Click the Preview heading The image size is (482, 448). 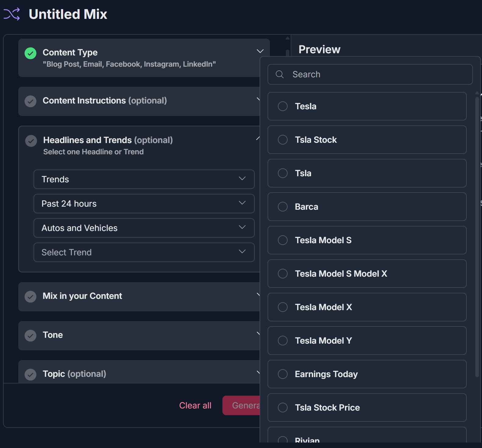coord(319,49)
